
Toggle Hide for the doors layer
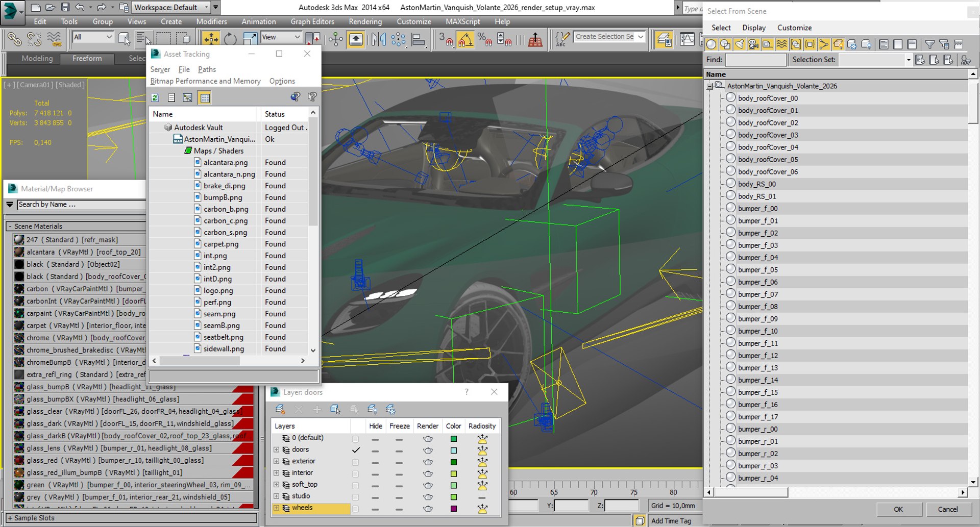point(375,450)
